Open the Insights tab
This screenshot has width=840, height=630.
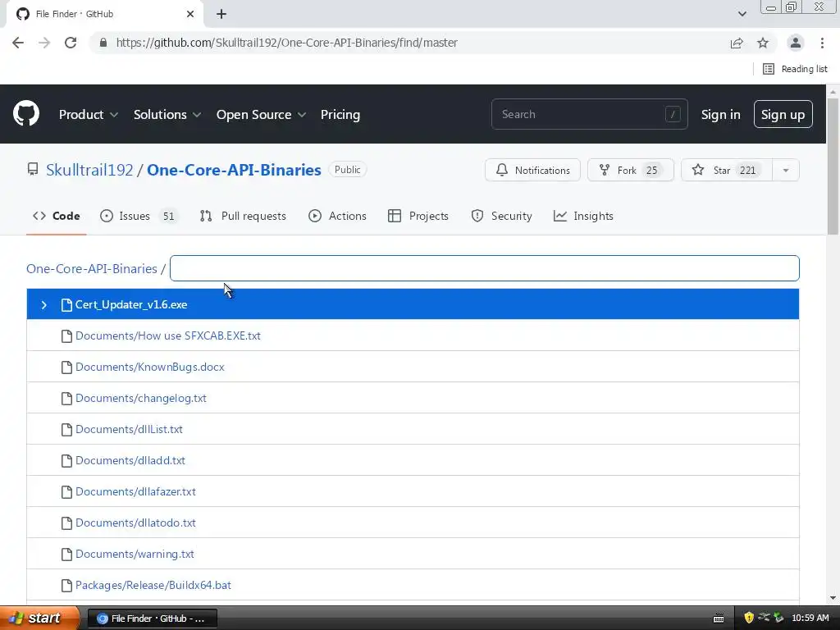tap(583, 216)
